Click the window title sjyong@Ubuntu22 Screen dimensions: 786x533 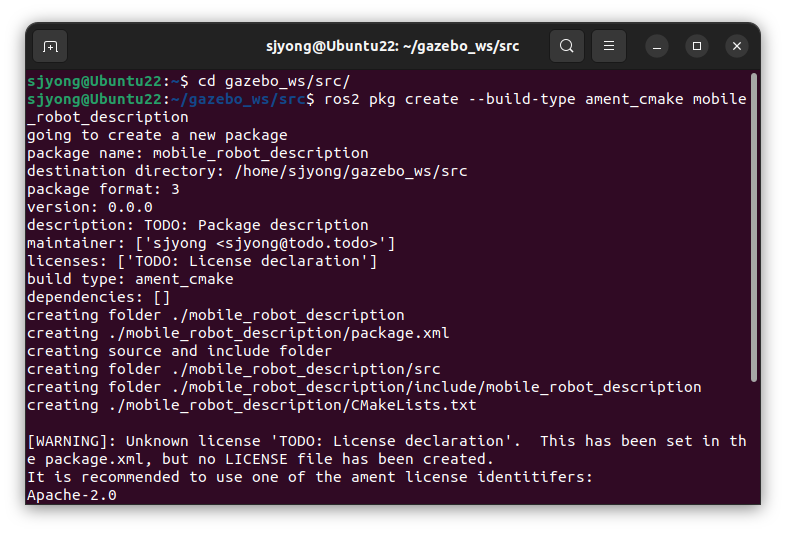(392, 46)
